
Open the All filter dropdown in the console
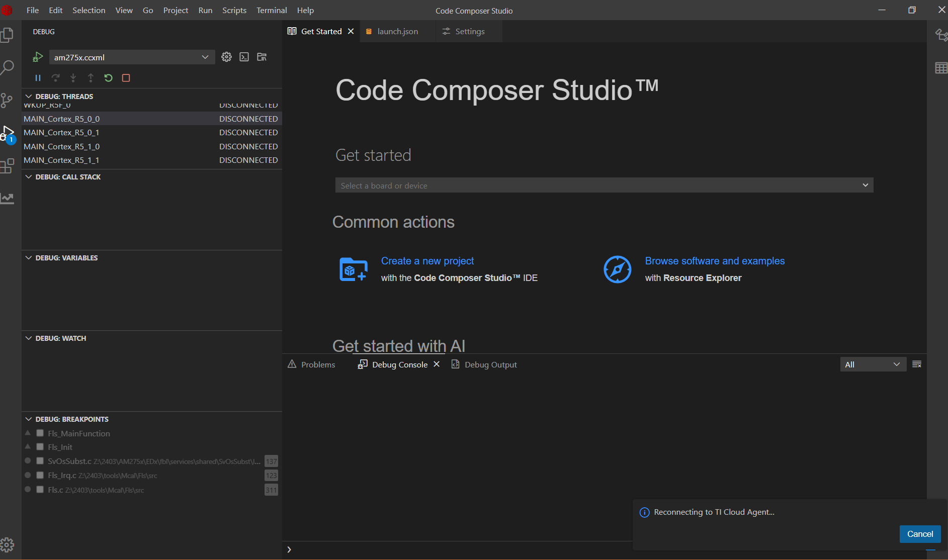[x=873, y=364]
